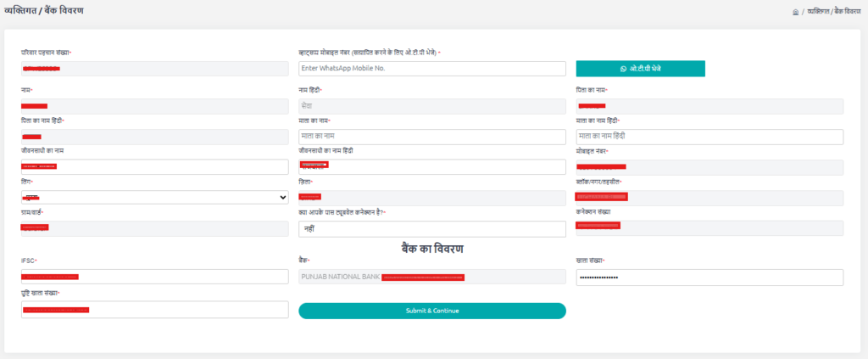Click the home icon in the breadcrumb
The height and width of the screenshot is (359, 868).
coord(795,11)
